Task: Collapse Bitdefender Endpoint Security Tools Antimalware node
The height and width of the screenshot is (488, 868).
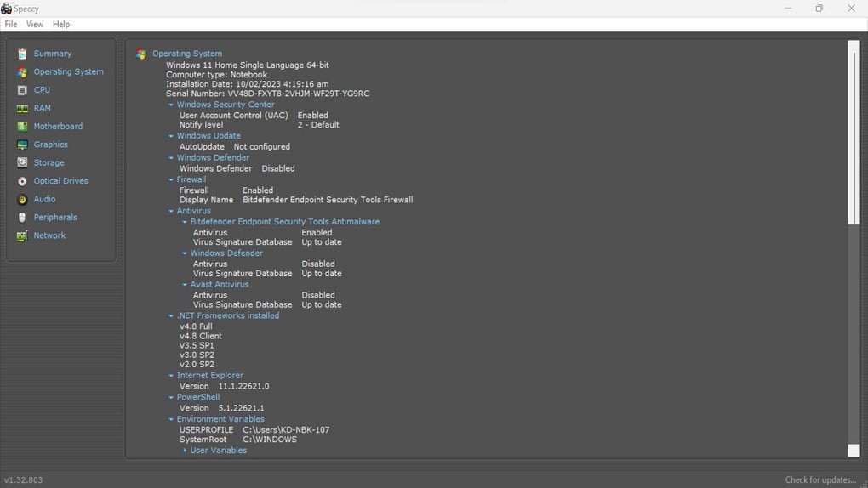Action: point(185,222)
